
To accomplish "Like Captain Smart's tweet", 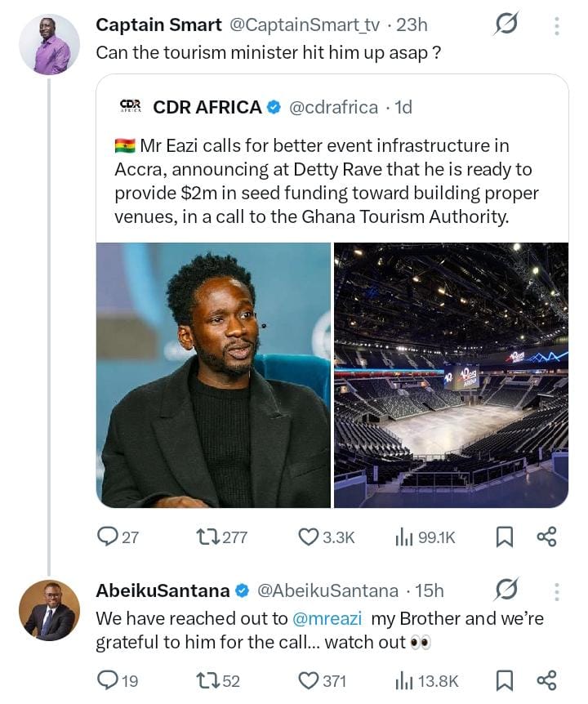I will pos(308,537).
